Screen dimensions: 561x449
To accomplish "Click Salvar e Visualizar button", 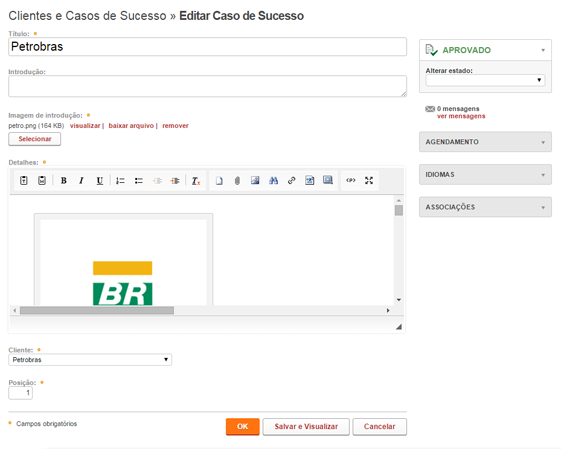I will 306,426.
